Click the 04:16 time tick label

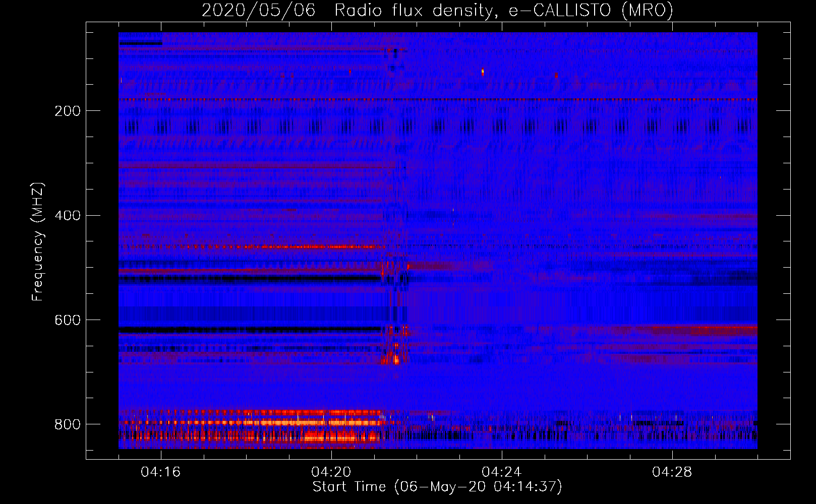pos(161,472)
